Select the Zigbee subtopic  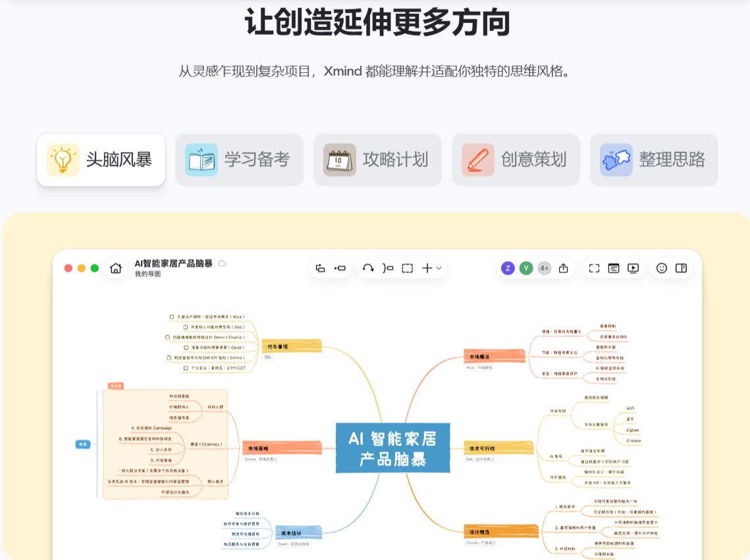tap(632, 430)
